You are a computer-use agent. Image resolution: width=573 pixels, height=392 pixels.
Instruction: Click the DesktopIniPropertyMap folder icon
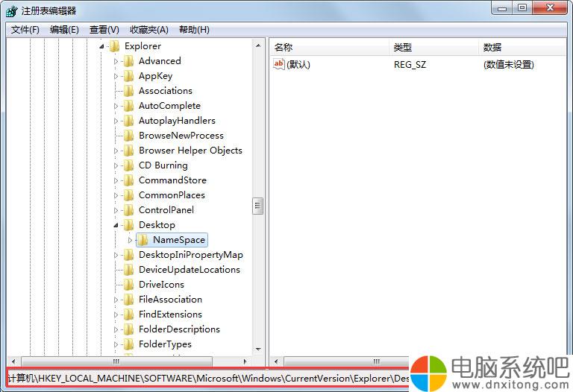point(128,255)
